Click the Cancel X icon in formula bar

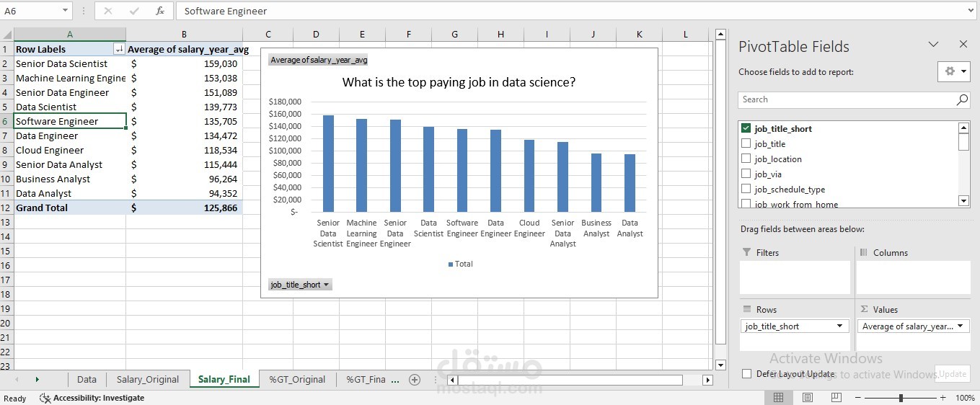click(x=108, y=11)
